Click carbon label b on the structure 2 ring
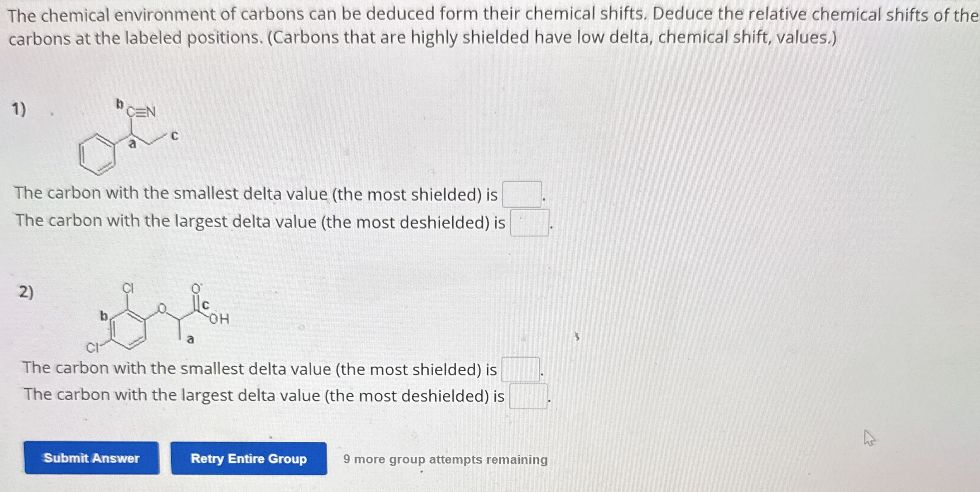980x492 pixels. [x=104, y=316]
